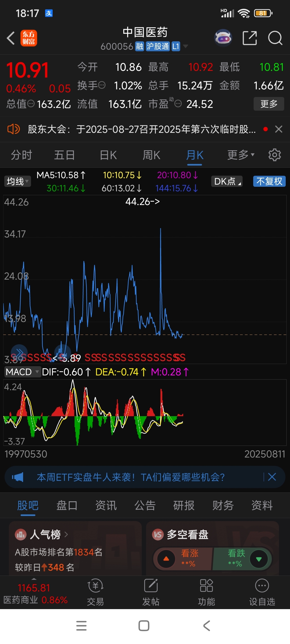Switch to the 资讯 tab
Viewport: 290px width, 644px height.
click(x=106, y=506)
